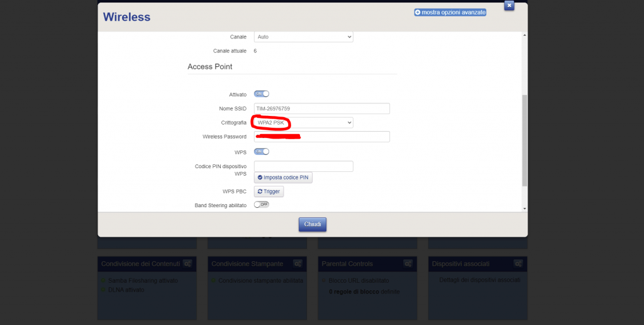Expand the Canale dropdown
The height and width of the screenshot is (325, 644).
point(303,37)
